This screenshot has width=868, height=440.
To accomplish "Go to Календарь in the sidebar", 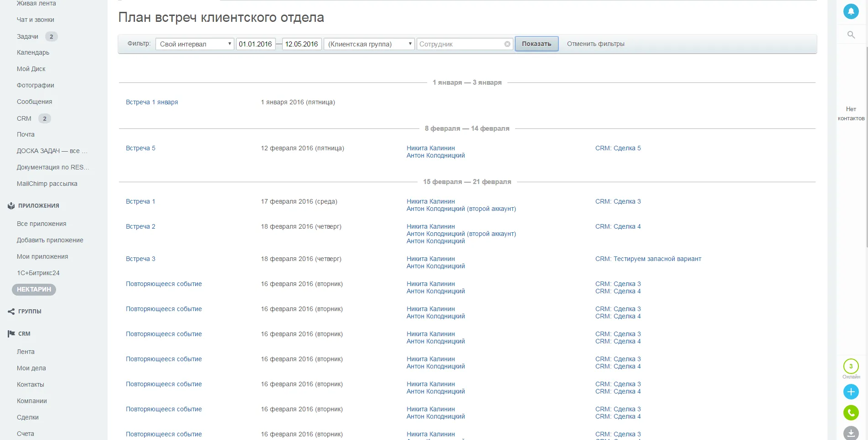I will [33, 52].
